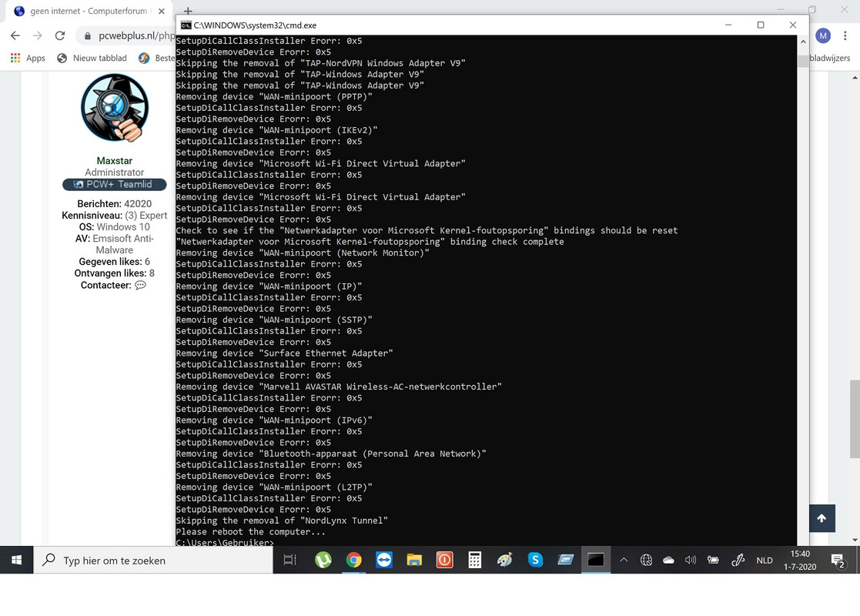
Task: Open the volume control tray icon
Action: pyautogui.click(x=691, y=560)
